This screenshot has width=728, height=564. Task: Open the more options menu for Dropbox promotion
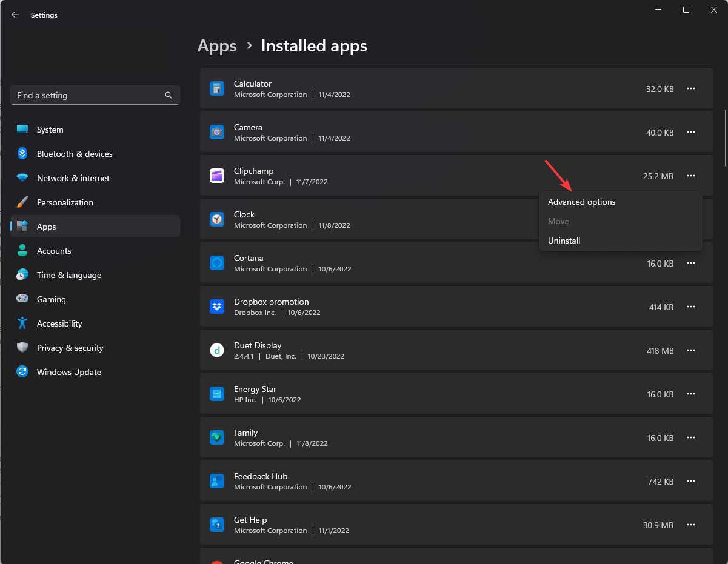pyautogui.click(x=690, y=307)
